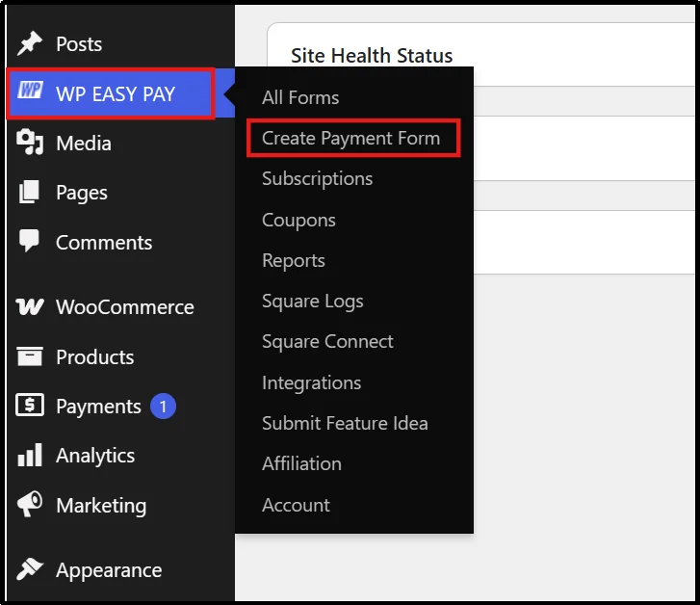Open the Appearance menu label
This screenshot has width=700, height=605.
coord(109,571)
